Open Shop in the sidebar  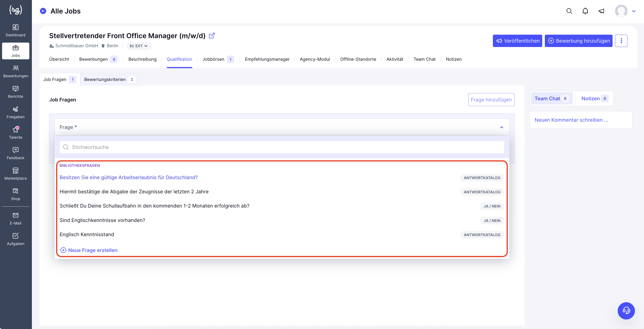point(16,194)
